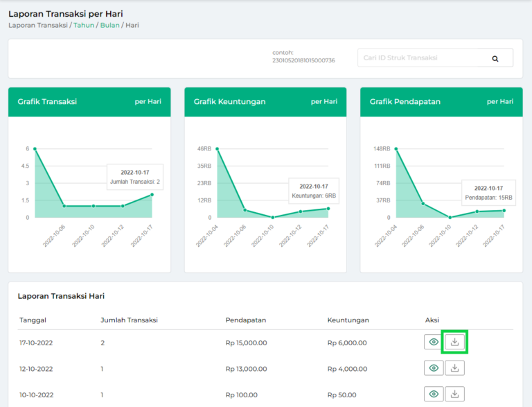
Task: Click the Jumlah Transaksi column header
Action: (130, 320)
